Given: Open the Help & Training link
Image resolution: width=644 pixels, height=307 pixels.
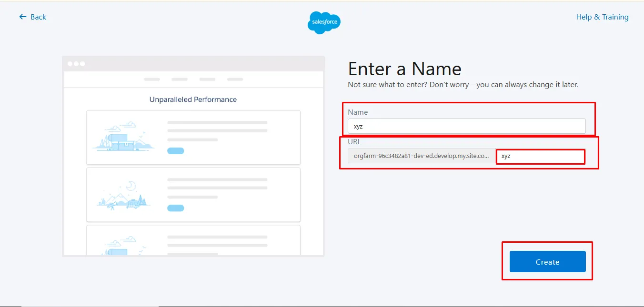Looking at the screenshot, I should point(602,17).
